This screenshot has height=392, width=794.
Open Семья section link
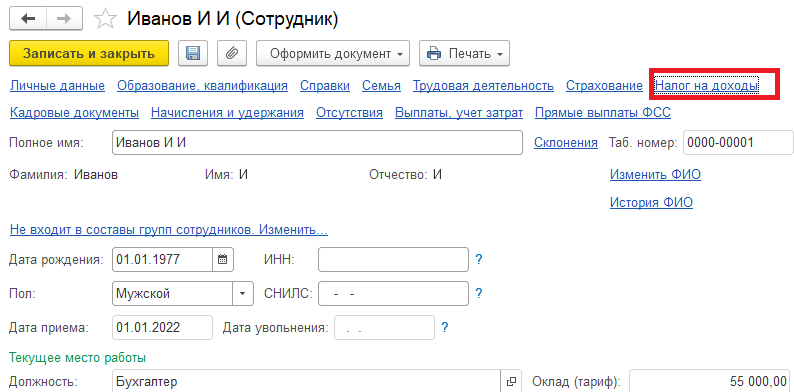(x=381, y=86)
